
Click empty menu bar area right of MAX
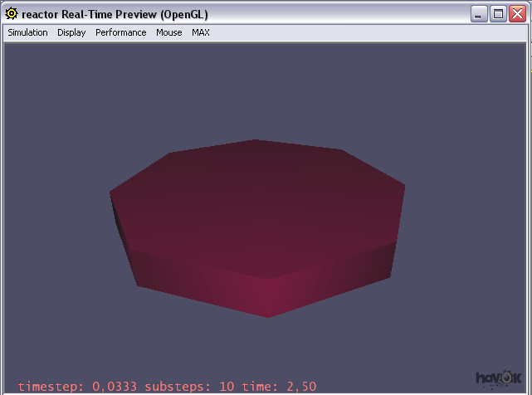pyautogui.click(x=365, y=32)
